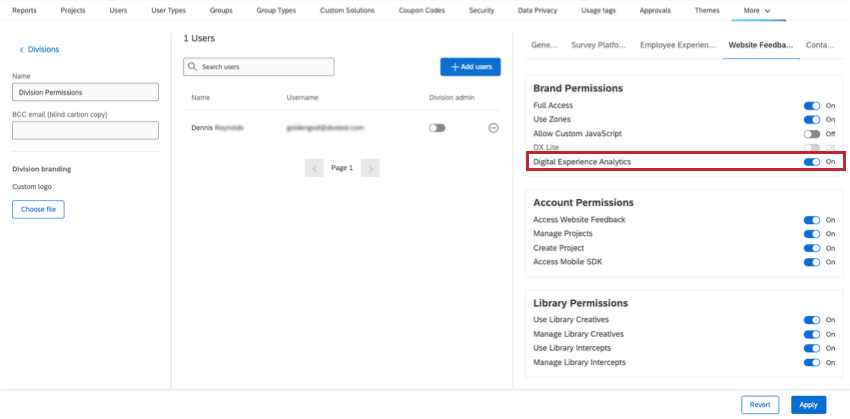
Task: Click the remove user minus icon
Action: point(493,128)
